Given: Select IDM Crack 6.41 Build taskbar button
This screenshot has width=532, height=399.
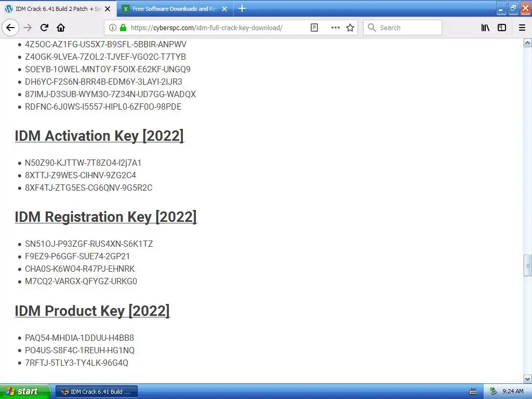Looking at the screenshot, I should [x=96, y=392].
